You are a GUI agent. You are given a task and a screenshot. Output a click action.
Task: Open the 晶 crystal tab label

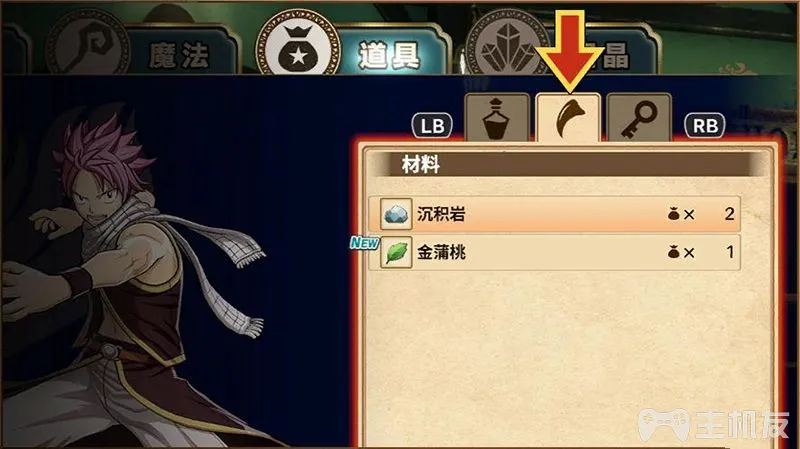pyautogui.click(x=616, y=56)
